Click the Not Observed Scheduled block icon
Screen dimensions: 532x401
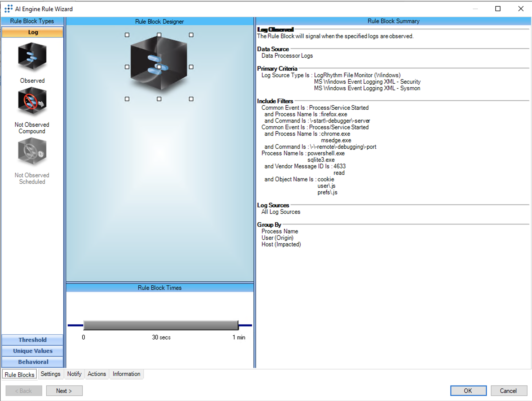click(32, 151)
